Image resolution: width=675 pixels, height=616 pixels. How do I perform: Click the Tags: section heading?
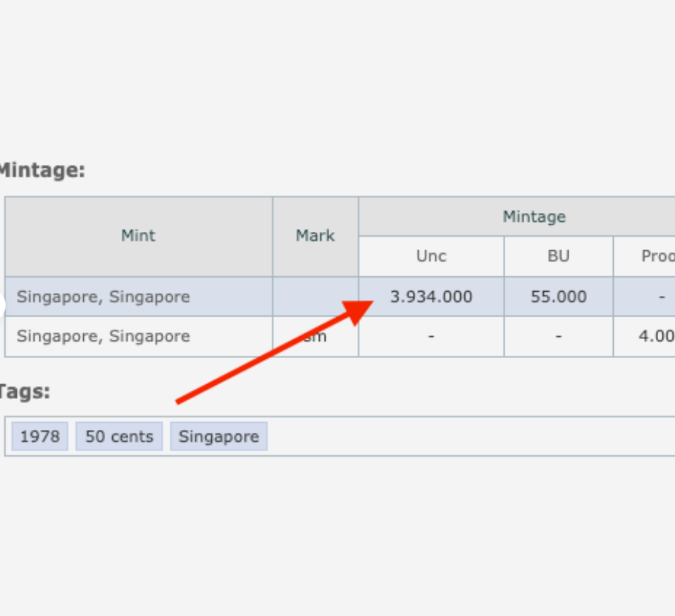click(24, 392)
